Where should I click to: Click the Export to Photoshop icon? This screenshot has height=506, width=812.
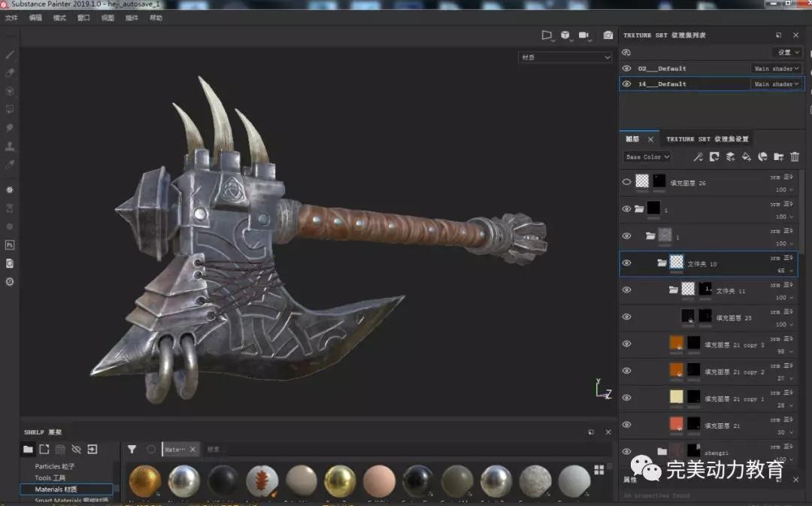coord(10,245)
